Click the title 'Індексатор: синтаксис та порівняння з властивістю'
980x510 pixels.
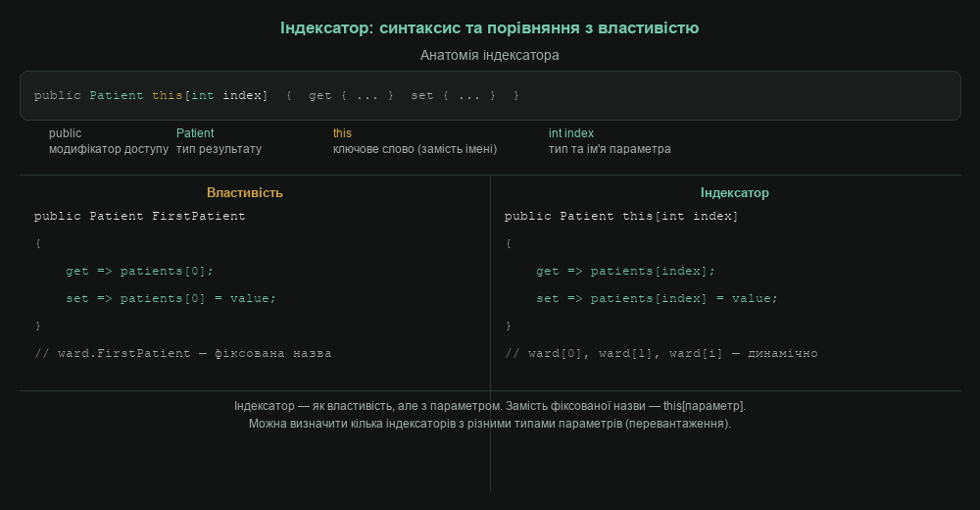(x=489, y=28)
